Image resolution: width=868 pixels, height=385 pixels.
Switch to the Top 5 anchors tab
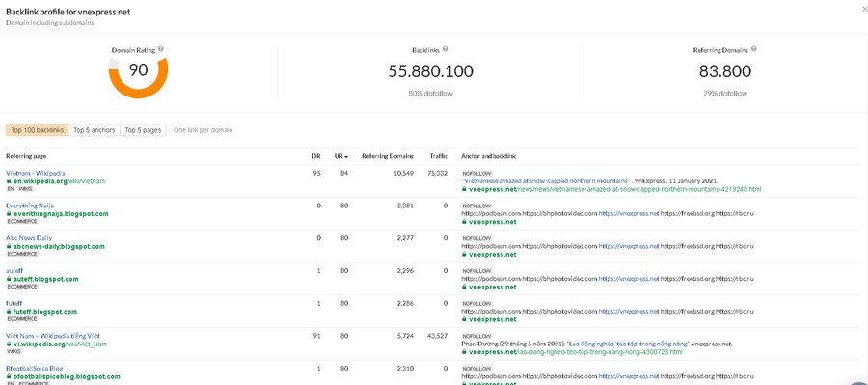(x=95, y=130)
